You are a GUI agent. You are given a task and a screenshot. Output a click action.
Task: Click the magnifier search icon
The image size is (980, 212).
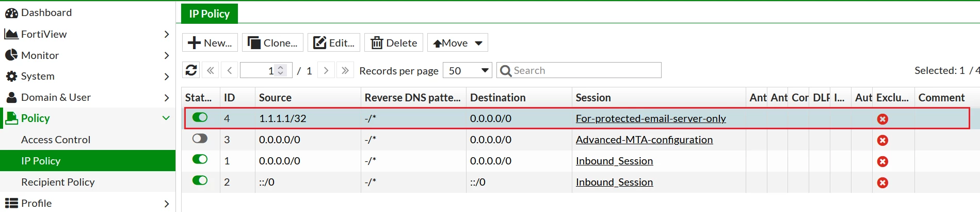coord(506,71)
